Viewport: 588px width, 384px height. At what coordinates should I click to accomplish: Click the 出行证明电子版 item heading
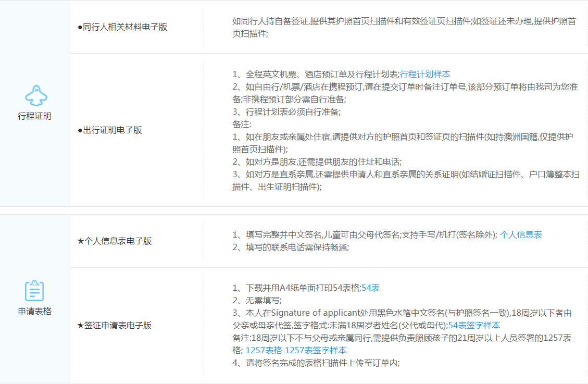point(110,130)
